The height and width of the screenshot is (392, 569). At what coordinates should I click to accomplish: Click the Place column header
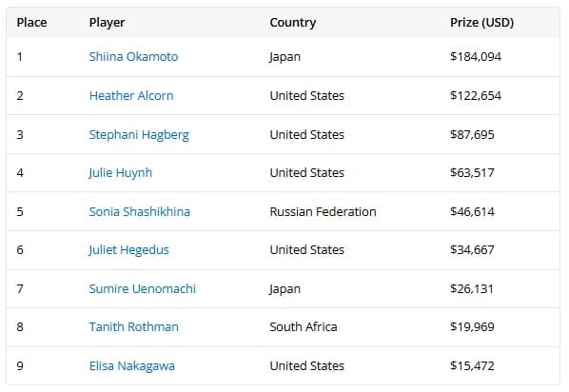coord(32,23)
